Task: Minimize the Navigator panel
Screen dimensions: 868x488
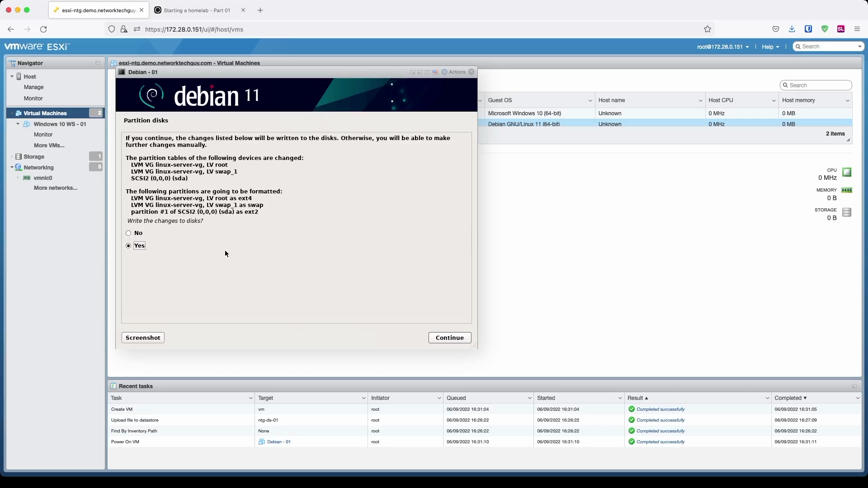Action: [x=98, y=63]
